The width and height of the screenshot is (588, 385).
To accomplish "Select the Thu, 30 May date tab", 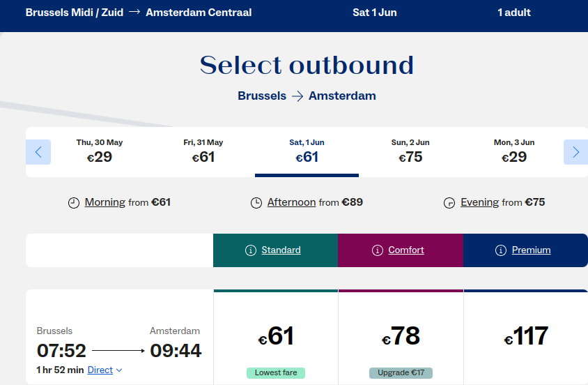I will (x=100, y=151).
